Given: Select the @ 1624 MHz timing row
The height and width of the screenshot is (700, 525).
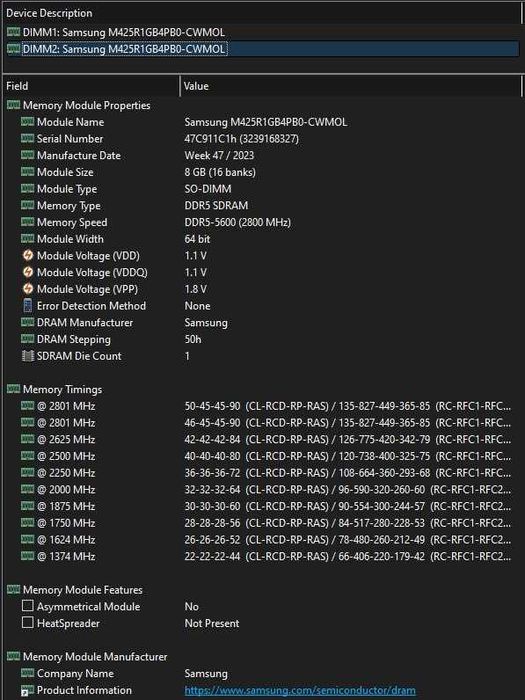Looking at the screenshot, I should tap(266, 539).
